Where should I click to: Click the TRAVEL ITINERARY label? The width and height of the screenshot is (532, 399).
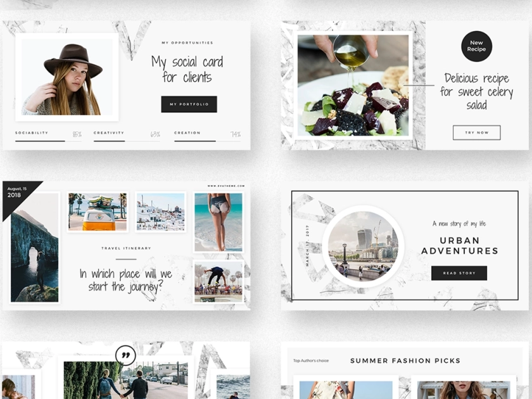point(126,248)
